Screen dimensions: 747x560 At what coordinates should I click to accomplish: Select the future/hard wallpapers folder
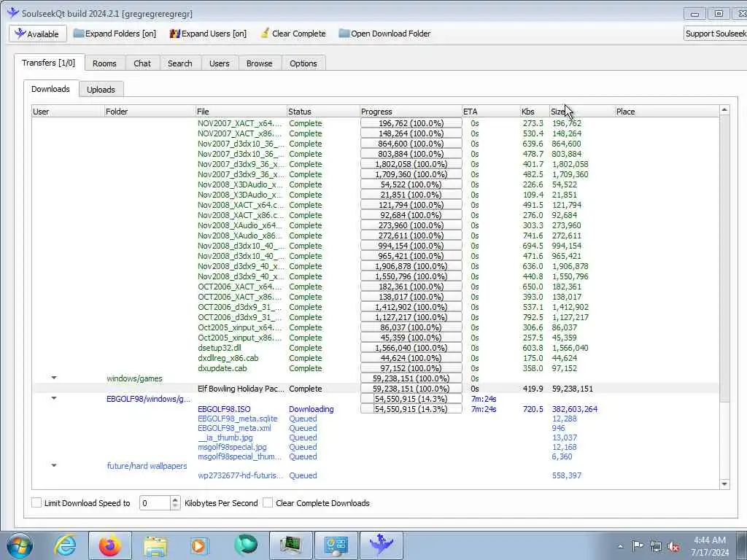tap(147, 466)
